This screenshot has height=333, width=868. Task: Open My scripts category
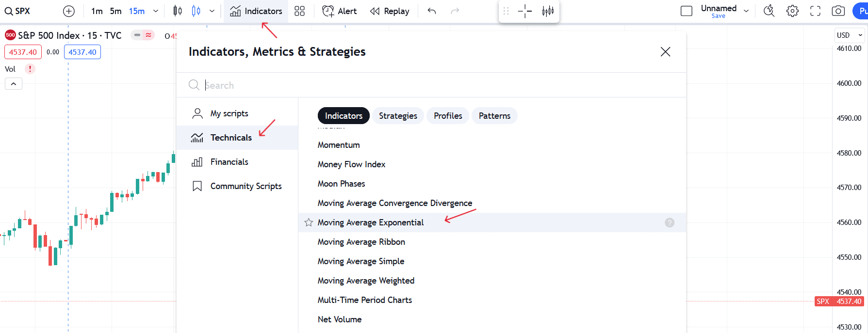pos(237,113)
